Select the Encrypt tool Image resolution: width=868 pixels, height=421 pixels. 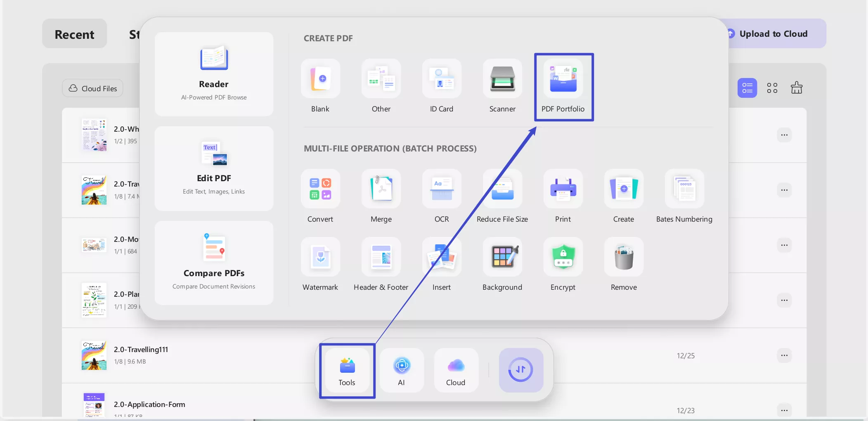point(563,262)
